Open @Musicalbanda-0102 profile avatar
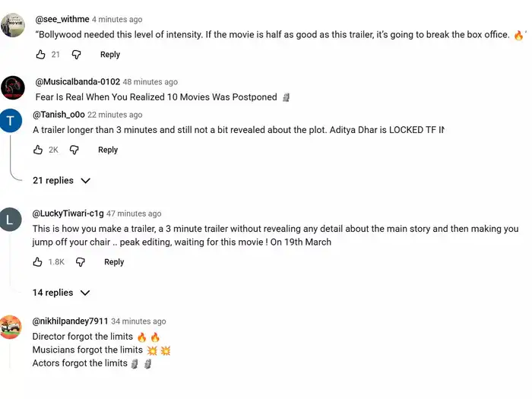The width and height of the screenshot is (532, 399). (x=12, y=88)
